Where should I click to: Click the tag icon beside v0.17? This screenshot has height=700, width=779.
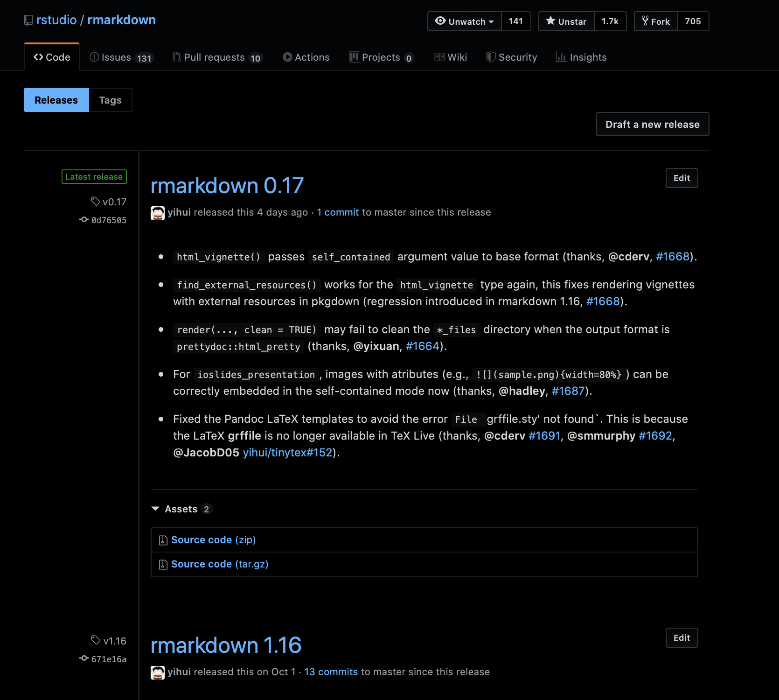(95, 201)
